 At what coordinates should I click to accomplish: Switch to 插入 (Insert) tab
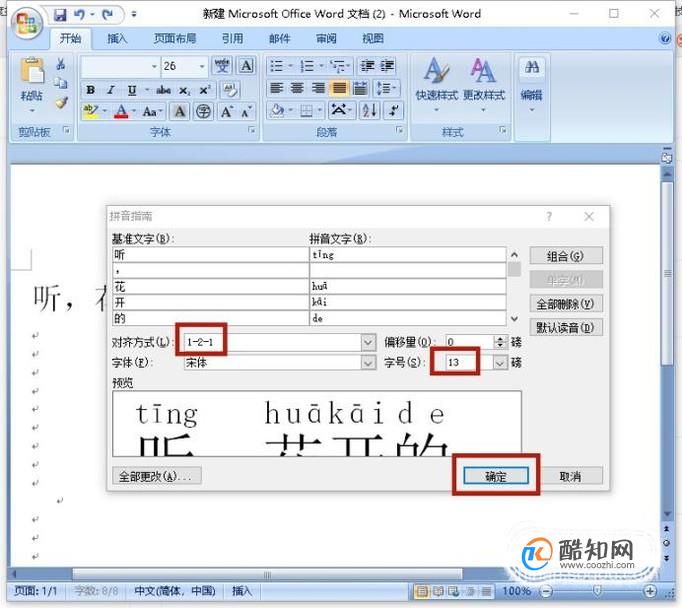coord(117,39)
